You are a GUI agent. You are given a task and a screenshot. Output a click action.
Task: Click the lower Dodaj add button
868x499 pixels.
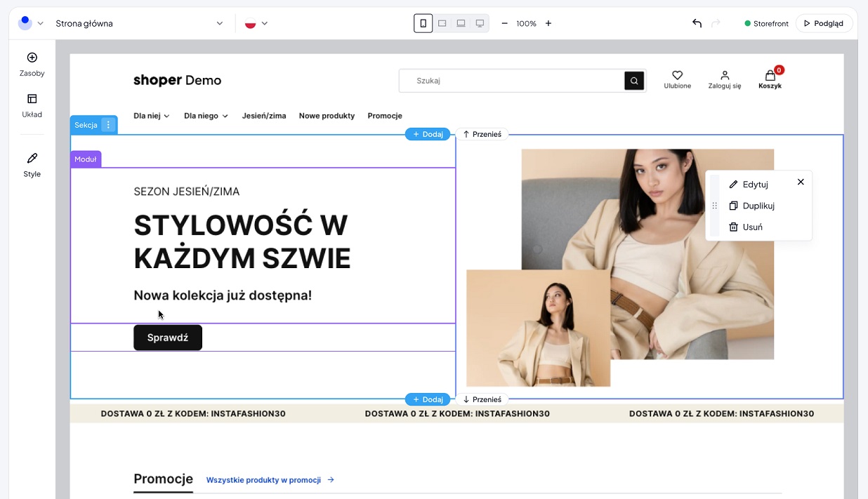[428, 399]
